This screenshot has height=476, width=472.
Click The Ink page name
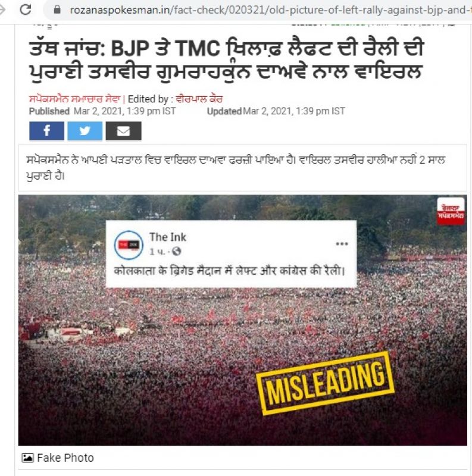[168, 237]
